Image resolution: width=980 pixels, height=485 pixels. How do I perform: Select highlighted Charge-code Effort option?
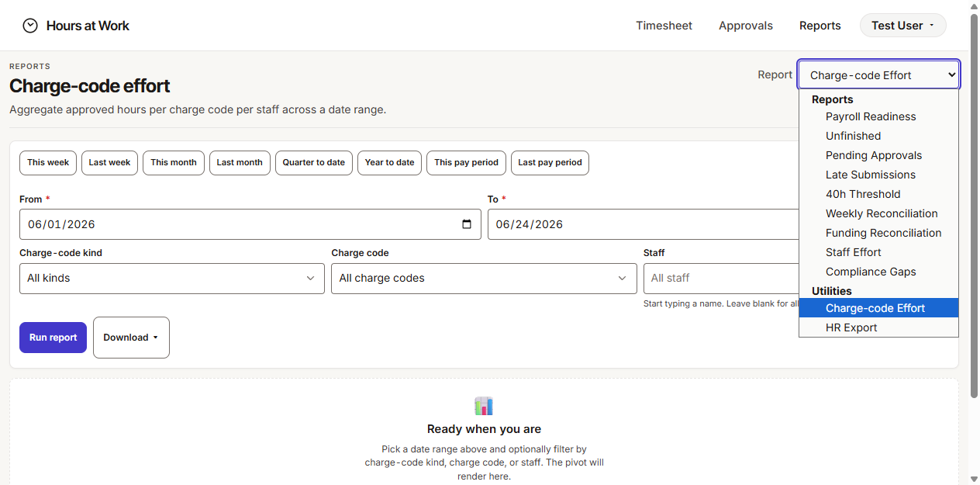point(878,308)
